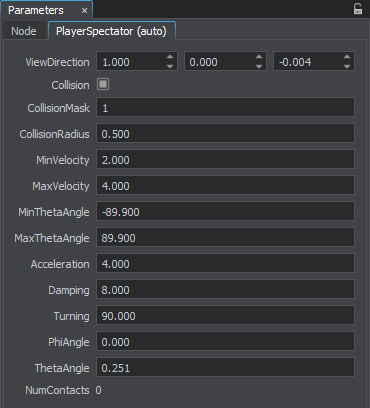Decrease the first ViewDirection value
The width and height of the screenshot is (370, 408).
click(x=170, y=66)
